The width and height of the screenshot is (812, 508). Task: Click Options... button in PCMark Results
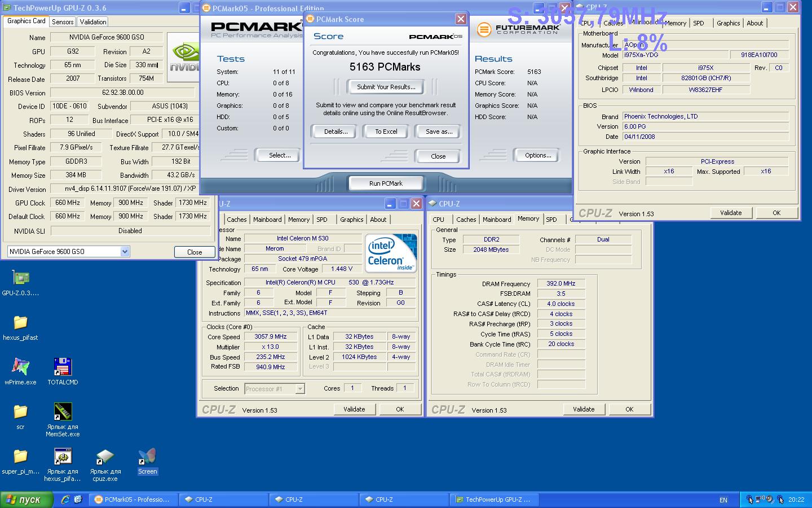pyautogui.click(x=538, y=155)
